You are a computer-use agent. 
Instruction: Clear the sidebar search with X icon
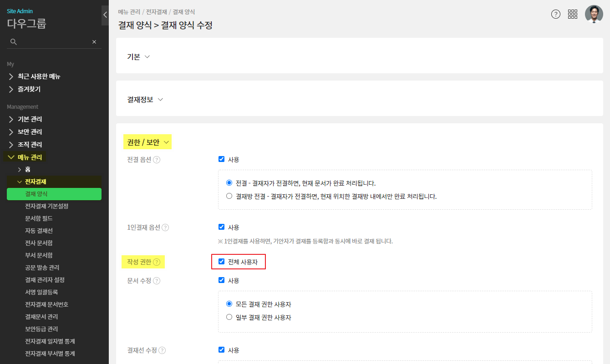[94, 42]
